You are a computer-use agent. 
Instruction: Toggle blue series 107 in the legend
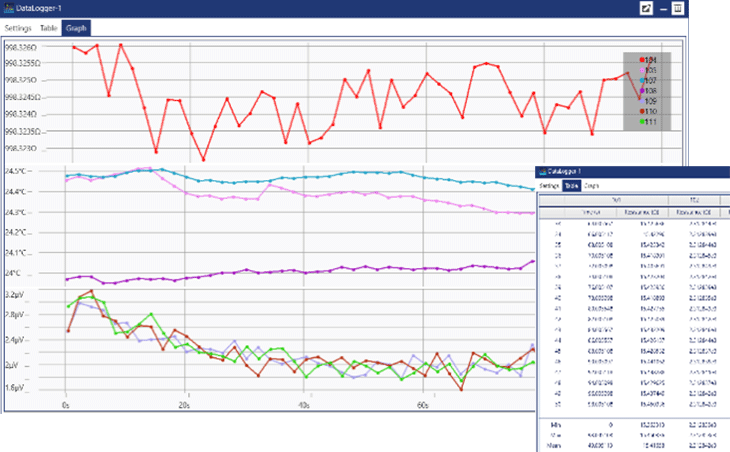pyautogui.click(x=646, y=80)
